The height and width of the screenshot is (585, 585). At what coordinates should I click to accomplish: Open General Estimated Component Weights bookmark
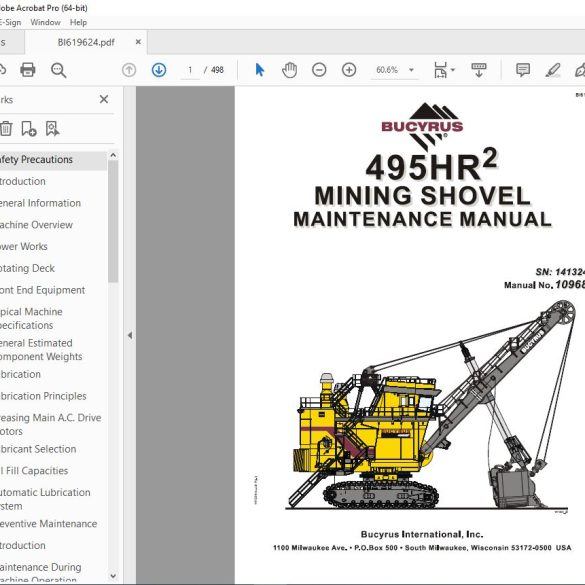coord(41,350)
